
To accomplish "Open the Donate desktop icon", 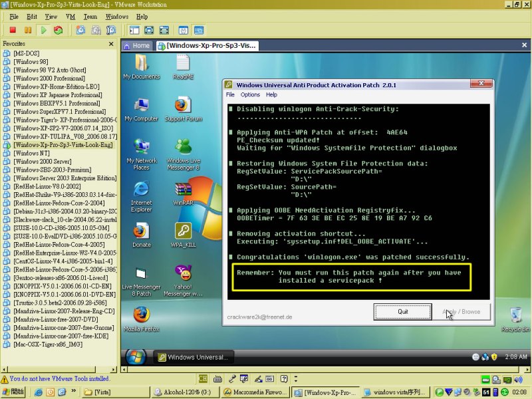I will (x=142, y=235).
